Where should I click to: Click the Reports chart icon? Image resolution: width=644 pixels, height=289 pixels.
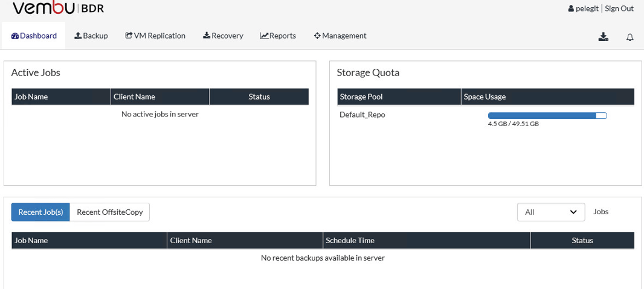[264, 36]
